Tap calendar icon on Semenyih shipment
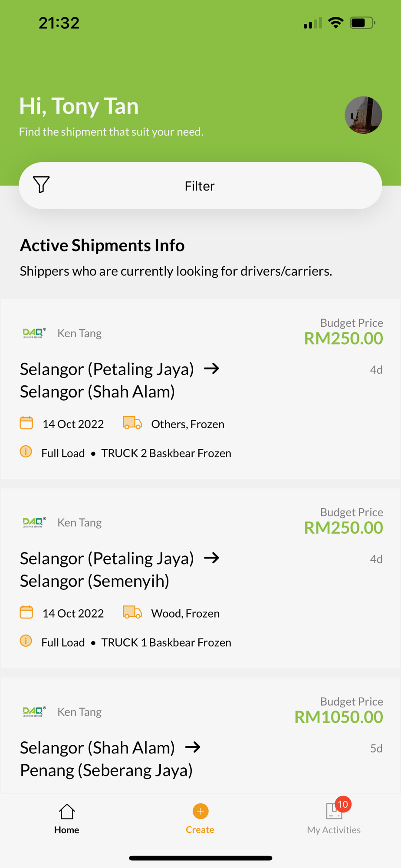The image size is (401, 868). click(x=26, y=612)
